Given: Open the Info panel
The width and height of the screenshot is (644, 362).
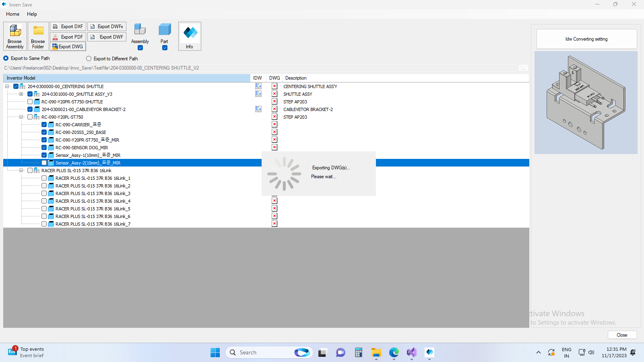Looking at the screenshot, I should click(190, 36).
